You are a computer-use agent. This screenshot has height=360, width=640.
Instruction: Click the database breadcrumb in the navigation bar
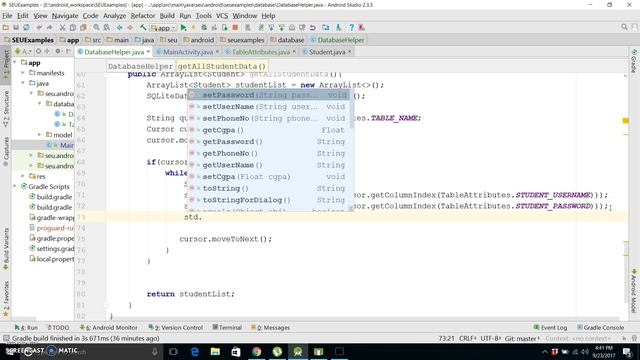coord(287,40)
